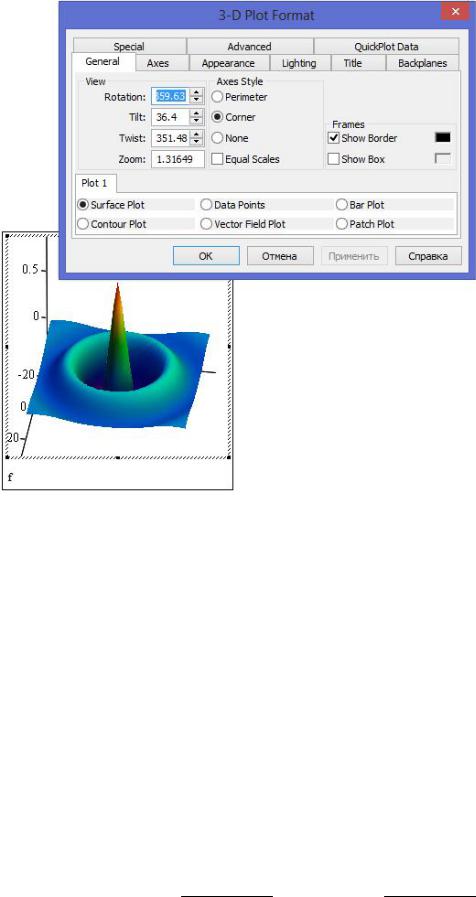The width and height of the screenshot is (476, 897).
Task: Click the Show Box color swatch
Action: 443,158
